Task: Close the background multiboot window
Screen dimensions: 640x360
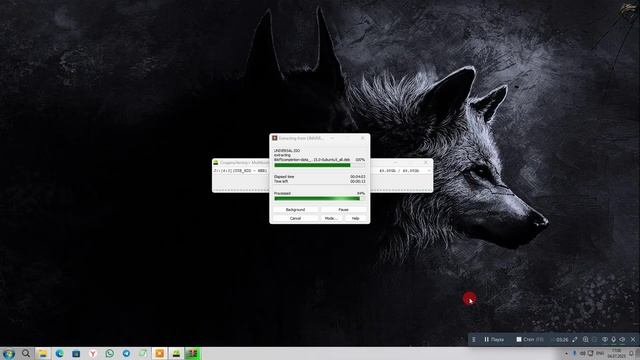Action: tap(426, 162)
